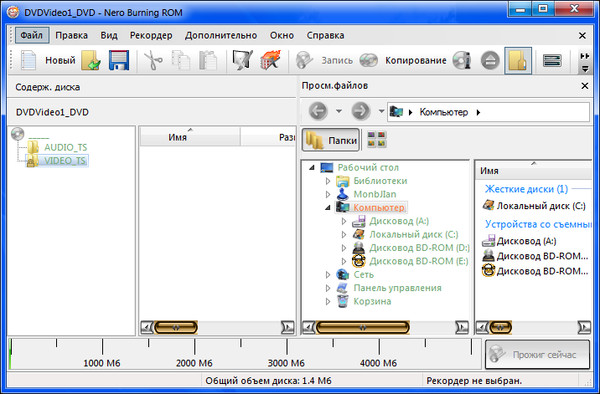Expand the Корзина tree node
Image resolution: width=600 pixels, height=394 pixels.
click(328, 301)
